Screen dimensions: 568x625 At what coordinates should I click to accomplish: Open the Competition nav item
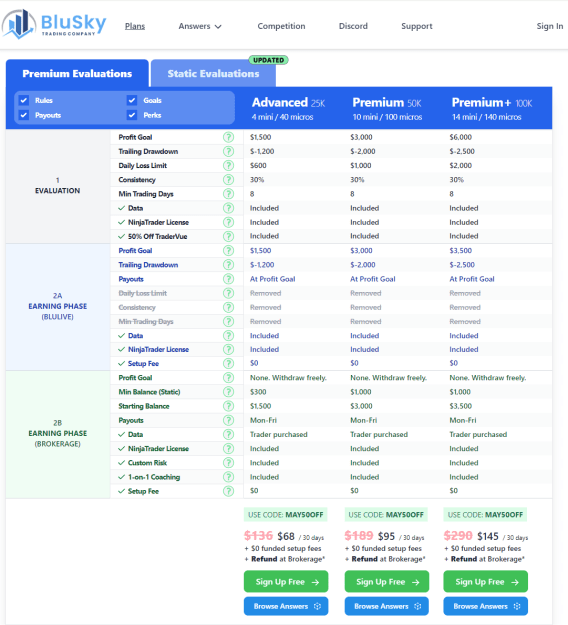[x=281, y=26]
